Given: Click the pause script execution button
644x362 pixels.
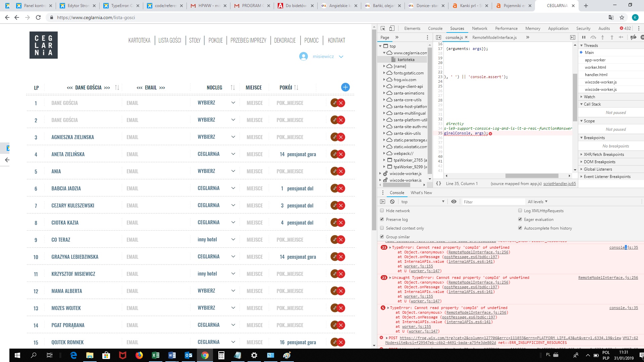Looking at the screenshot, I should [x=584, y=37].
